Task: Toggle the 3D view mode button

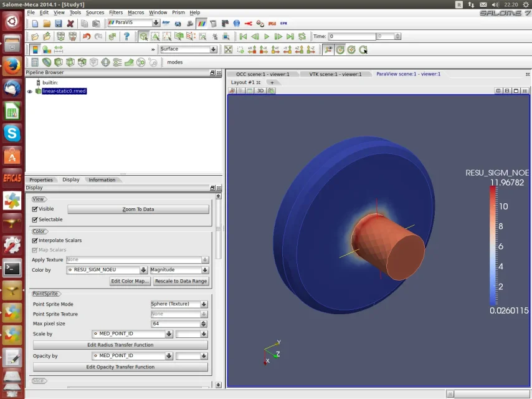Action: (260, 90)
